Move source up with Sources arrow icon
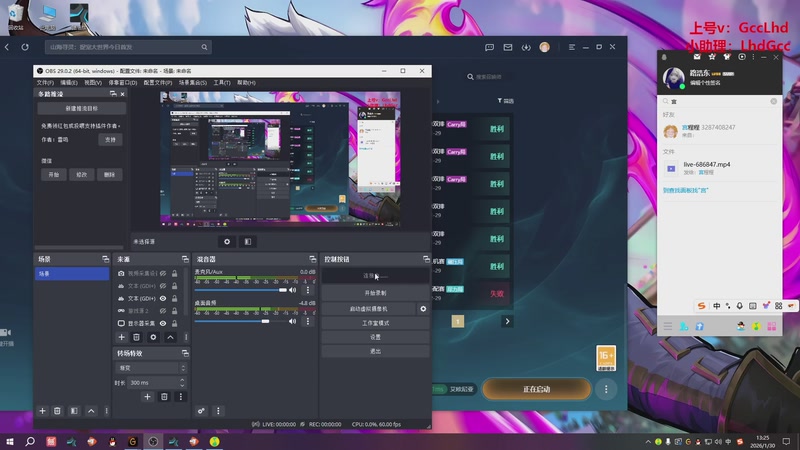 coord(170,337)
